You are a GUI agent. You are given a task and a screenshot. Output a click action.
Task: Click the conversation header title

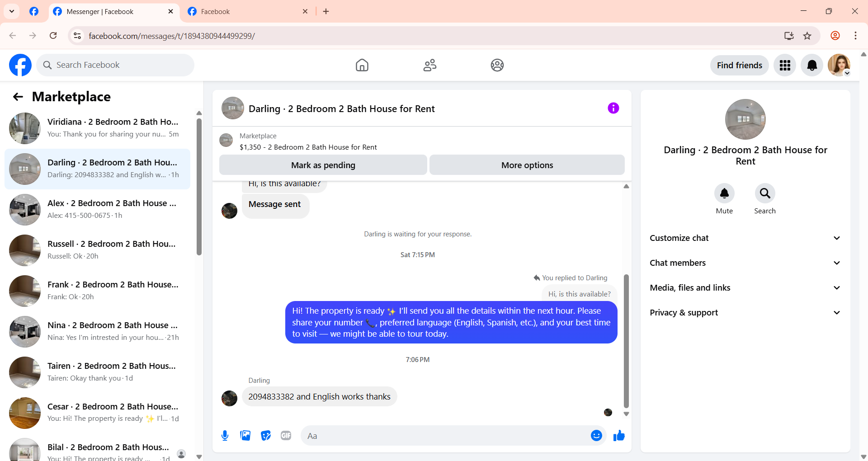point(341,108)
